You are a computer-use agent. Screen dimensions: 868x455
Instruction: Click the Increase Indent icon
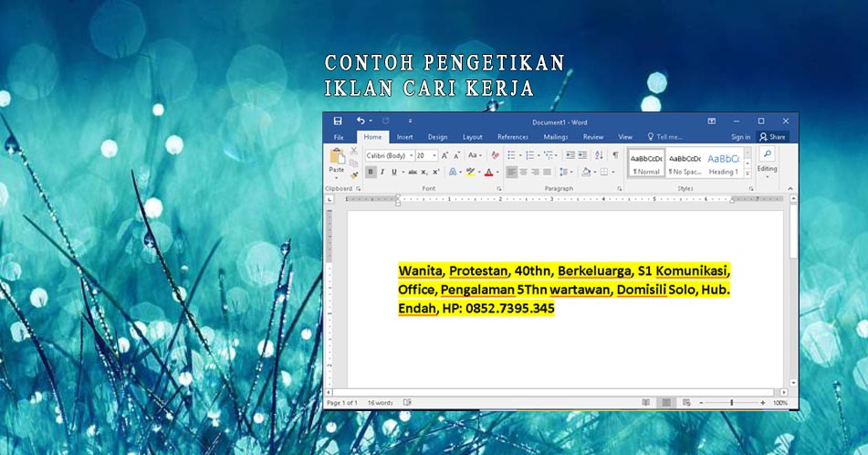click(582, 155)
